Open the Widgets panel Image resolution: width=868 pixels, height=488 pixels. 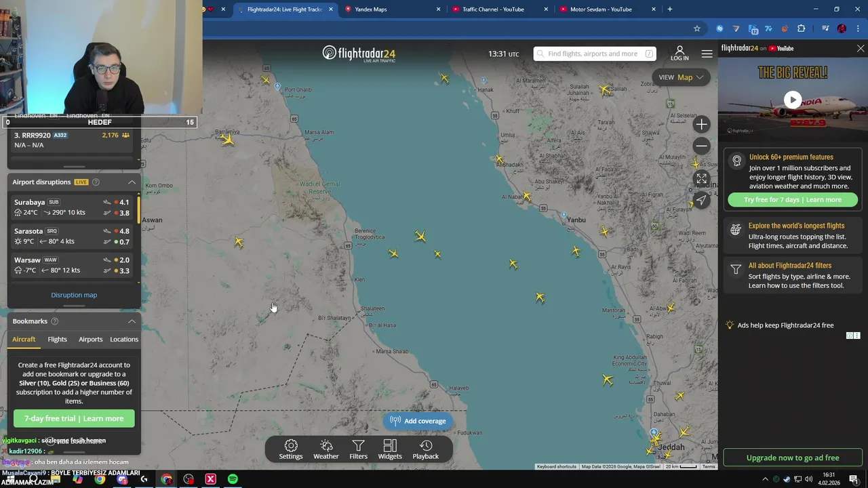click(x=390, y=449)
